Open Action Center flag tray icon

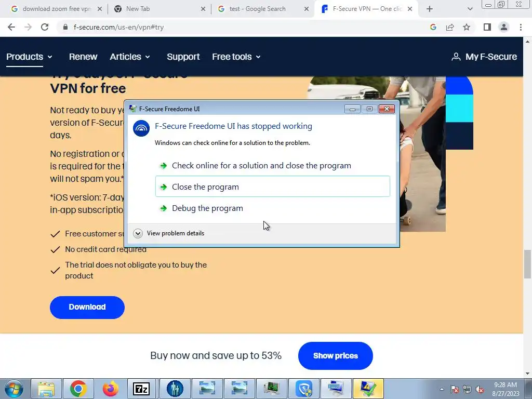[454, 389]
